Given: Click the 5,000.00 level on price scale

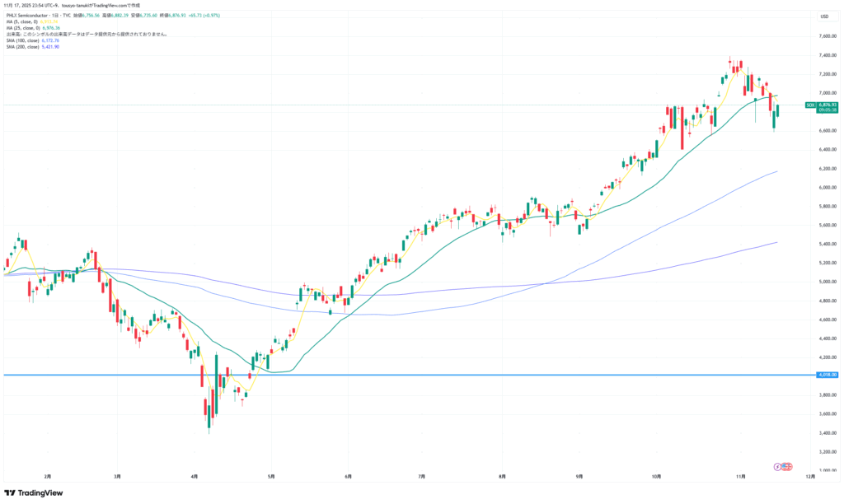Looking at the screenshot, I should pyautogui.click(x=827, y=282).
